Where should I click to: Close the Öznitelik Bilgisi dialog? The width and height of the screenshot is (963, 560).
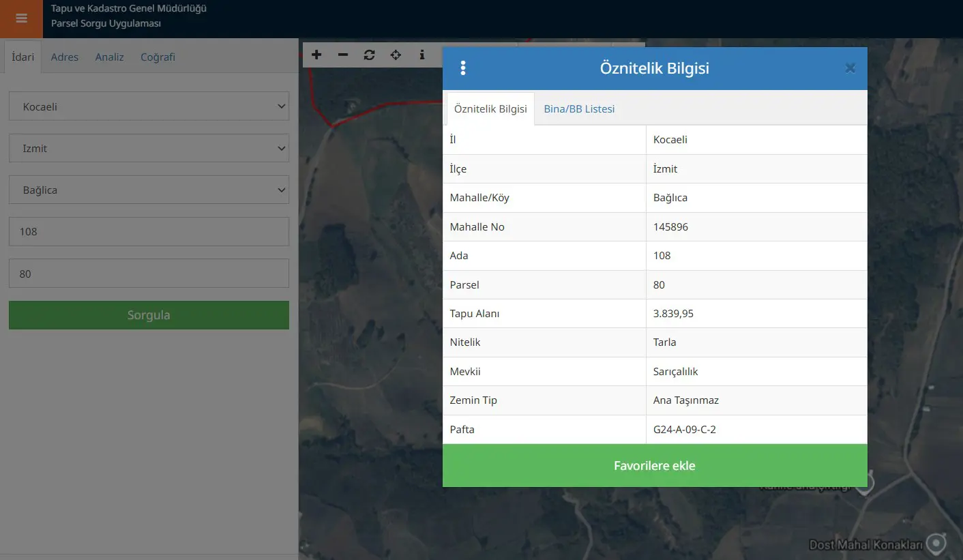coord(850,68)
